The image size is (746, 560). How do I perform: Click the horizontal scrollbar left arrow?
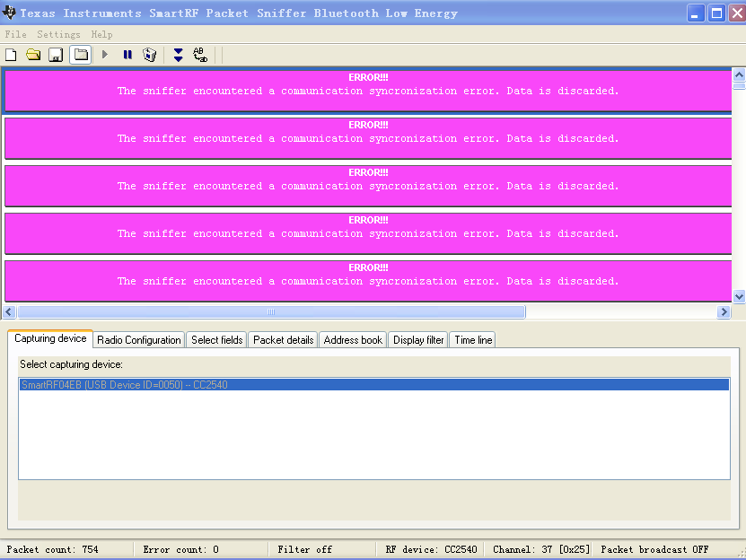pyautogui.click(x=9, y=312)
